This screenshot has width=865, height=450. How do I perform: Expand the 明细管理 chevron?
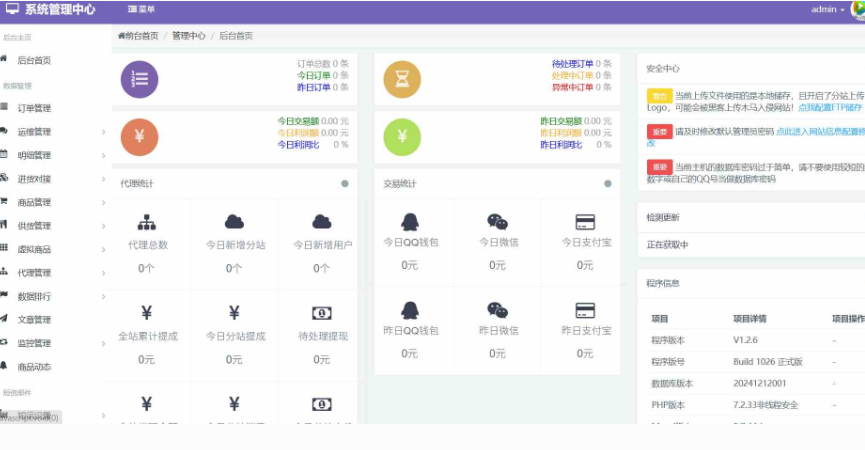coord(103,156)
